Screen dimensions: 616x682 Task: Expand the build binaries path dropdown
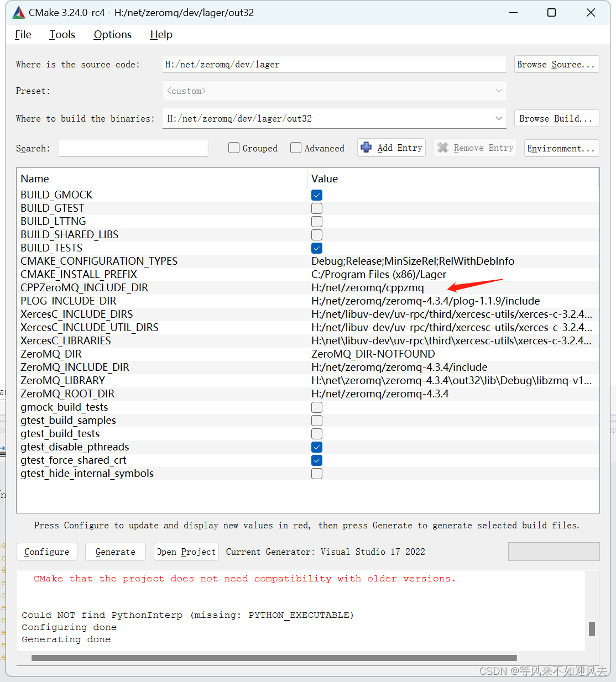click(498, 118)
